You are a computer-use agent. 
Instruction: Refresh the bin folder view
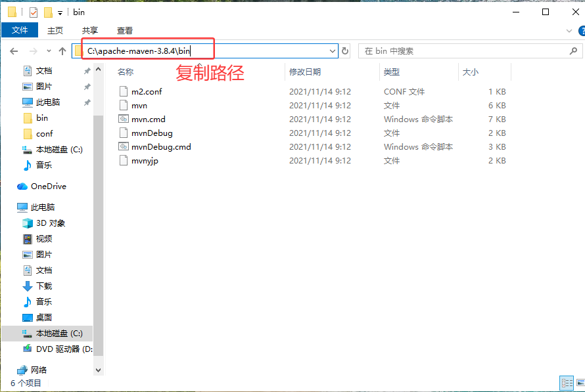[x=345, y=50]
